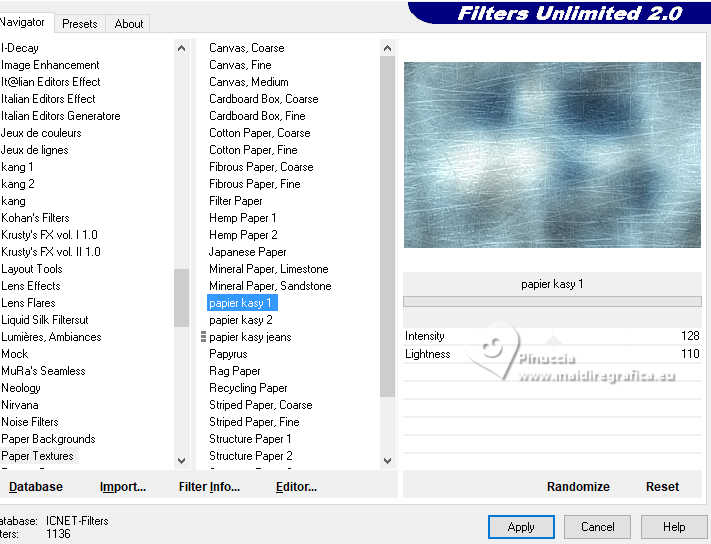The width and height of the screenshot is (711, 544).
Task: Open the Database option
Action: (x=36, y=486)
